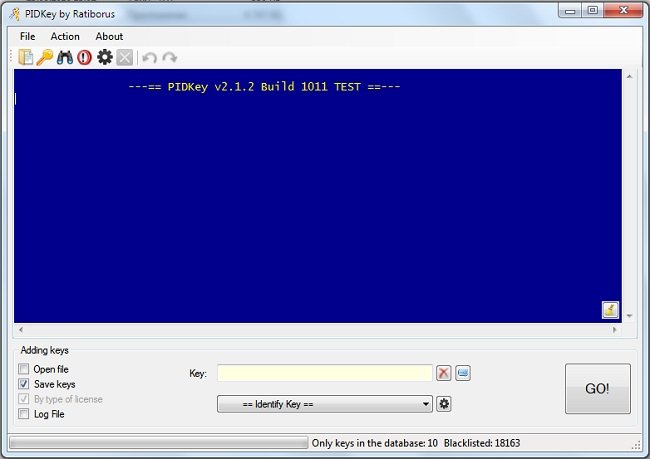The image size is (650, 459).
Task: Click the console scroll down arrow
Action: click(629, 316)
